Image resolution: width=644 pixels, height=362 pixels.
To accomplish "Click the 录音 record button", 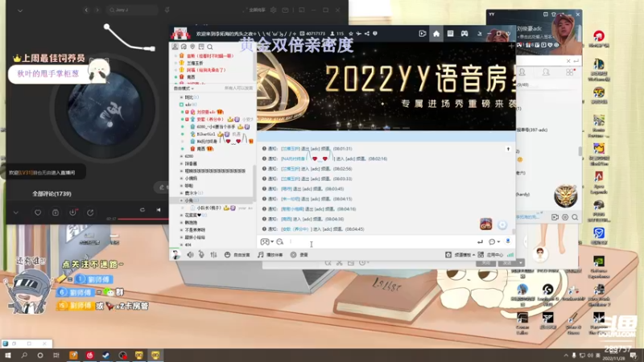I will click(x=299, y=255).
